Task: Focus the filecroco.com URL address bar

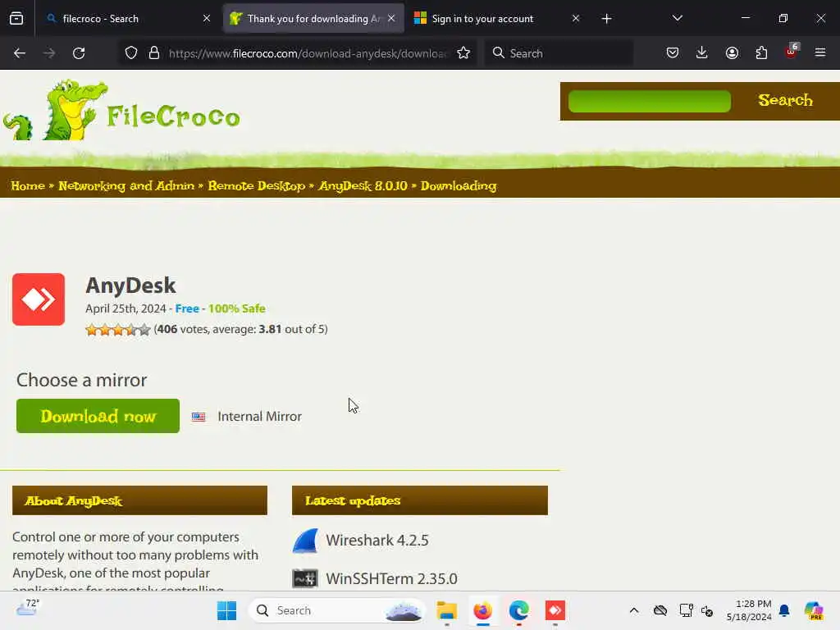Action: (x=308, y=53)
